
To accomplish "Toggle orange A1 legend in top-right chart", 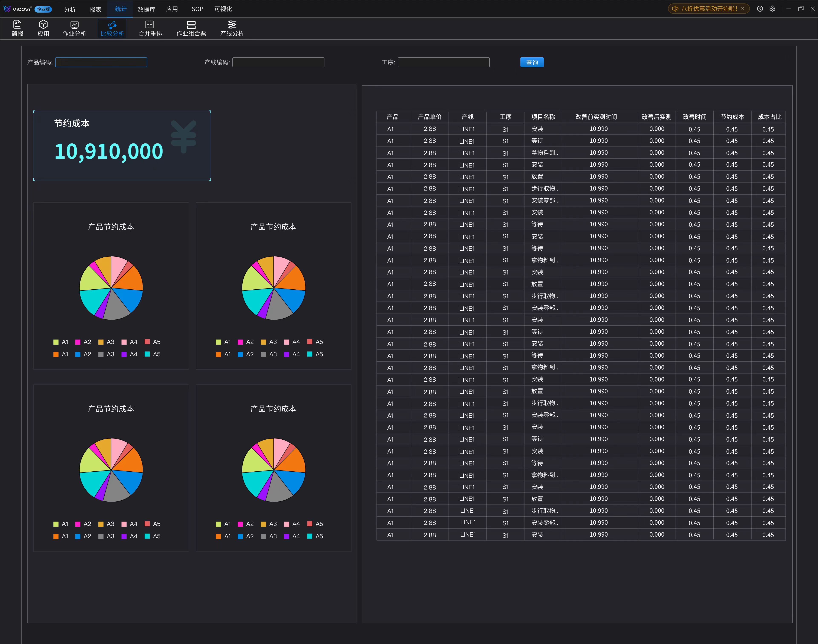I will [223, 354].
